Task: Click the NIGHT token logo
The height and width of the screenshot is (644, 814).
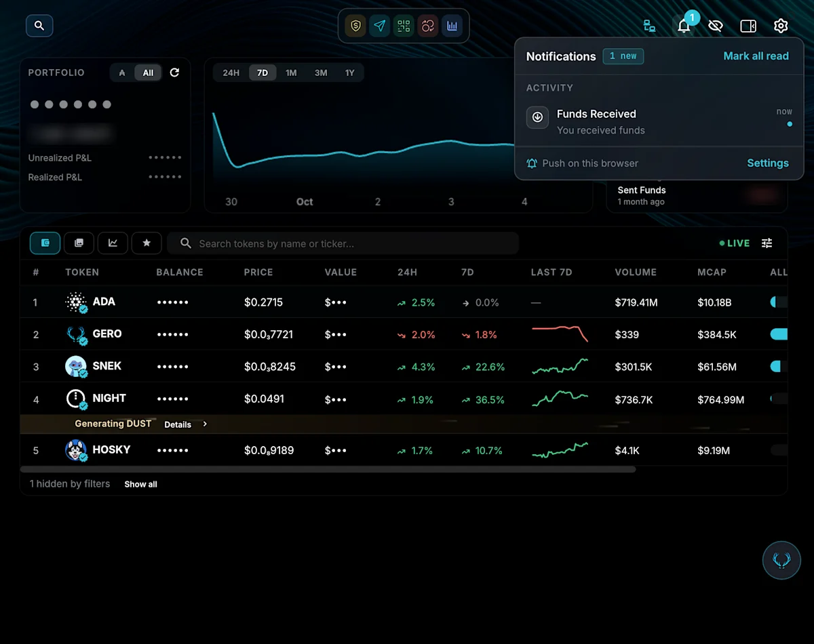Action: click(76, 399)
